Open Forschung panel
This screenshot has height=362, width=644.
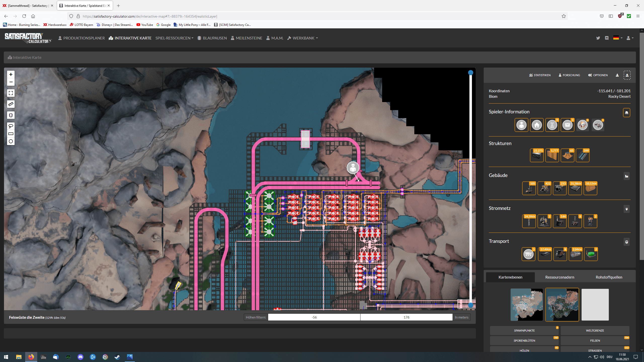coord(569,75)
